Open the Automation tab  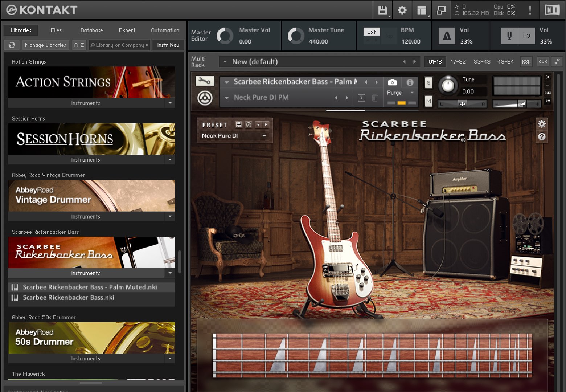click(x=165, y=30)
